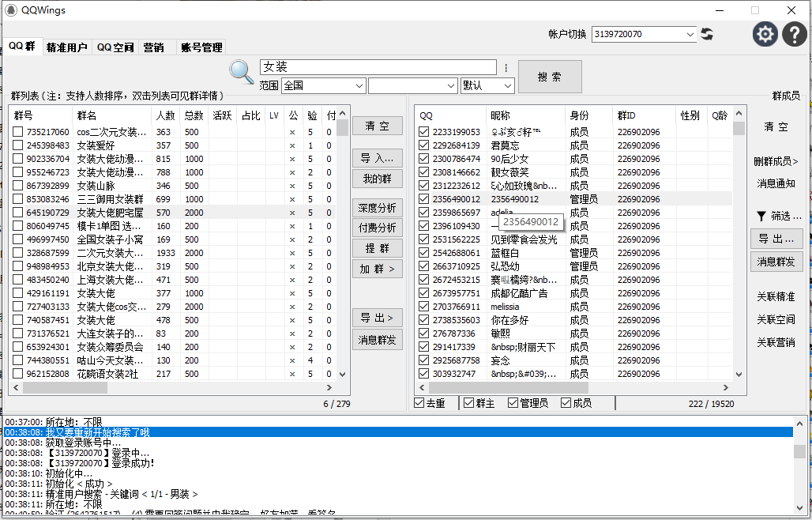Click the QQWings penguin title icon
This screenshot has height=520, width=812.
click(x=11, y=9)
